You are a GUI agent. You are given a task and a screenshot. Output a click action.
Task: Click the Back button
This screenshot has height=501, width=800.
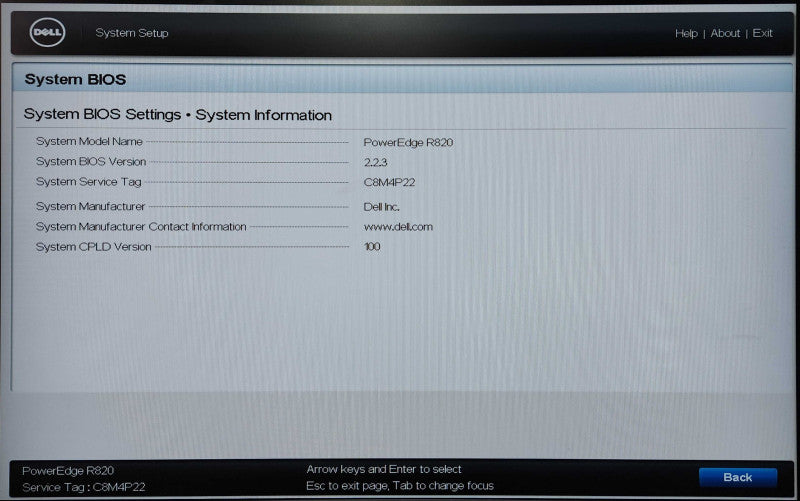pyautogui.click(x=738, y=478)
